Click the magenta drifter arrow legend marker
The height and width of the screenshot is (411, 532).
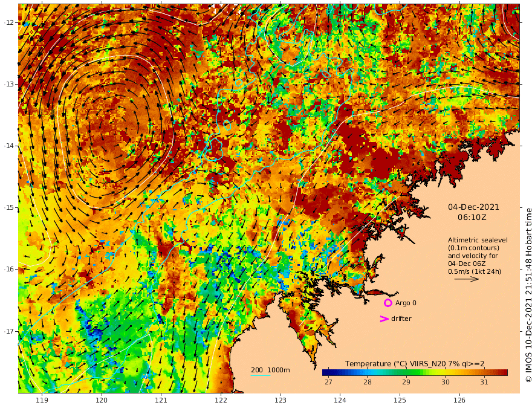click(x=384, y=319)
